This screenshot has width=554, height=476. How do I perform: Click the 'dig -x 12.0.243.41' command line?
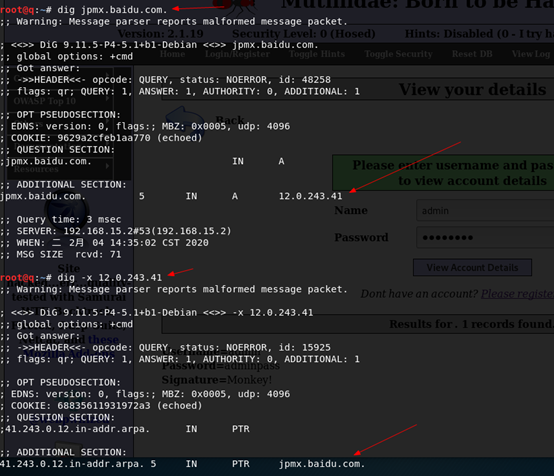(x=81, y=278)
